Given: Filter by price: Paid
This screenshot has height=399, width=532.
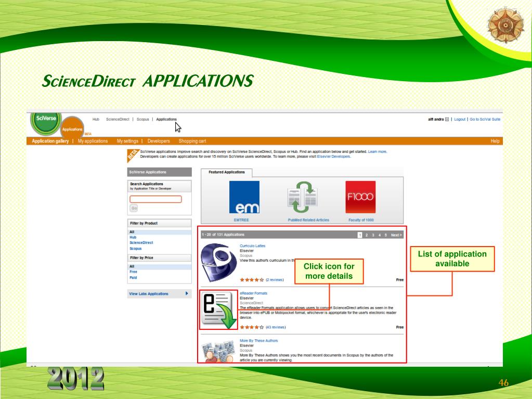Looking at the screenshot, I should coord(133,278).
